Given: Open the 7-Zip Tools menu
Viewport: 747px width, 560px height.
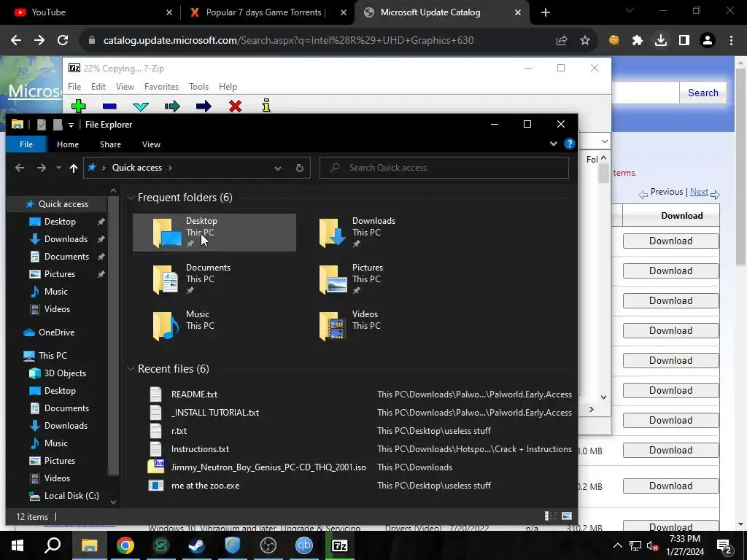Looking at the screenshot, I should click(x=198, y=87).
